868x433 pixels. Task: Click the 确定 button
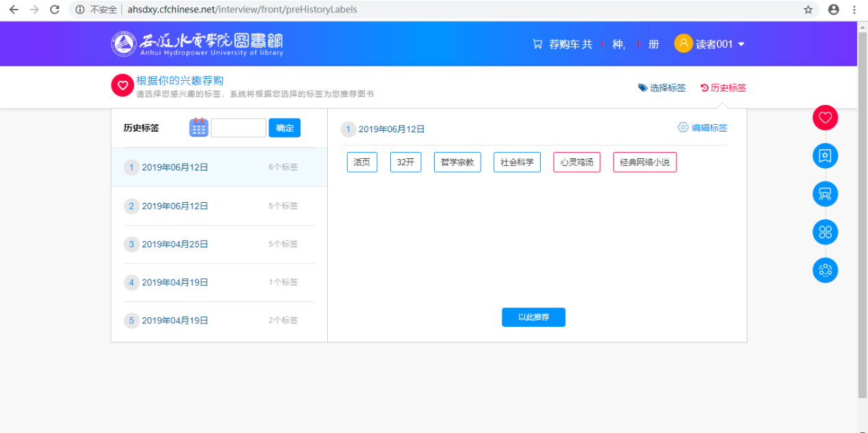[284, 128]
